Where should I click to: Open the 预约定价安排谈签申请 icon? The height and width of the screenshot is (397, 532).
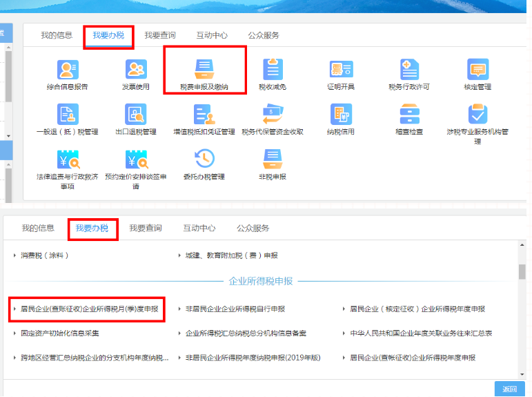click(x=136, y=159)
